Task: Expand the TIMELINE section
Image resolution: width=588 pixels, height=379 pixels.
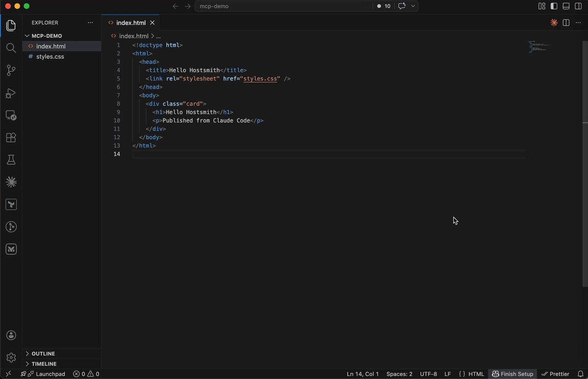Action: coord(62,364)
